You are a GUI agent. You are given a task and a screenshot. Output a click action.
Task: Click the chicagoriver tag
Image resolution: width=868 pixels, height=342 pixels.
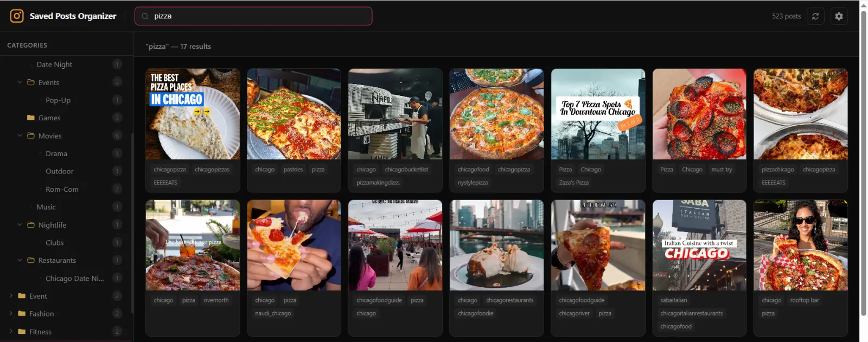[574, 313]
